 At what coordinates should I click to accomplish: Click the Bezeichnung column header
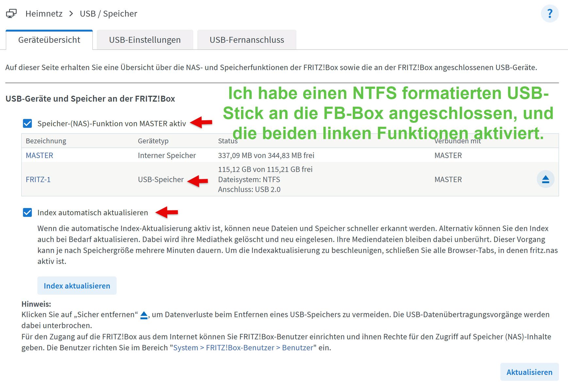point(46,141)
